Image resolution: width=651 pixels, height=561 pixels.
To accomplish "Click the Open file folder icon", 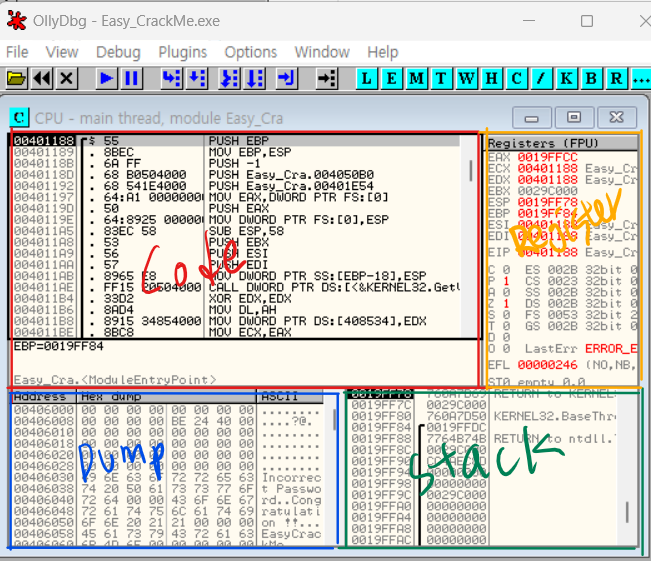I will pos(17,78).
